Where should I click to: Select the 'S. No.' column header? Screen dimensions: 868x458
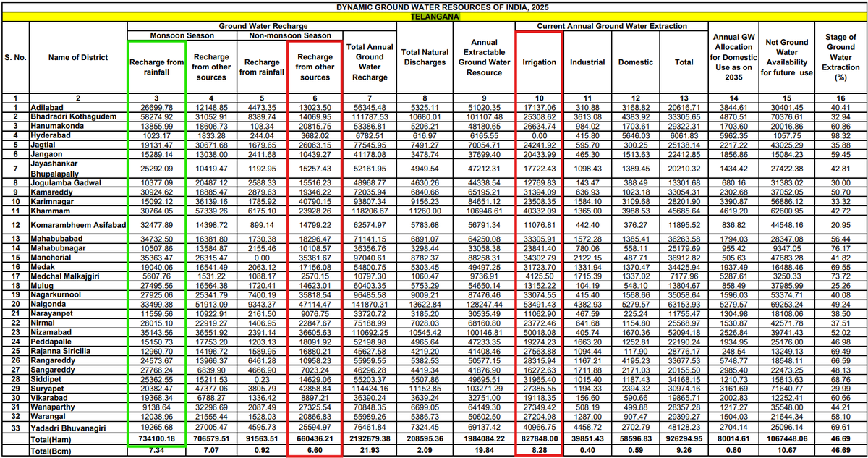pyautogui.click(x=16, y=58)
